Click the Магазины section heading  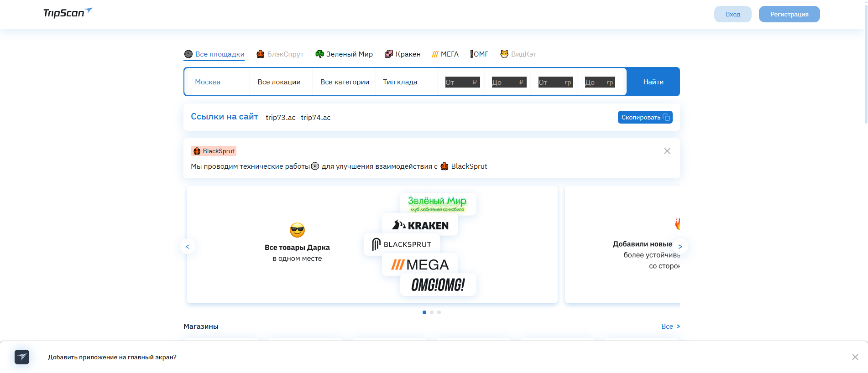tap(201, 326)
